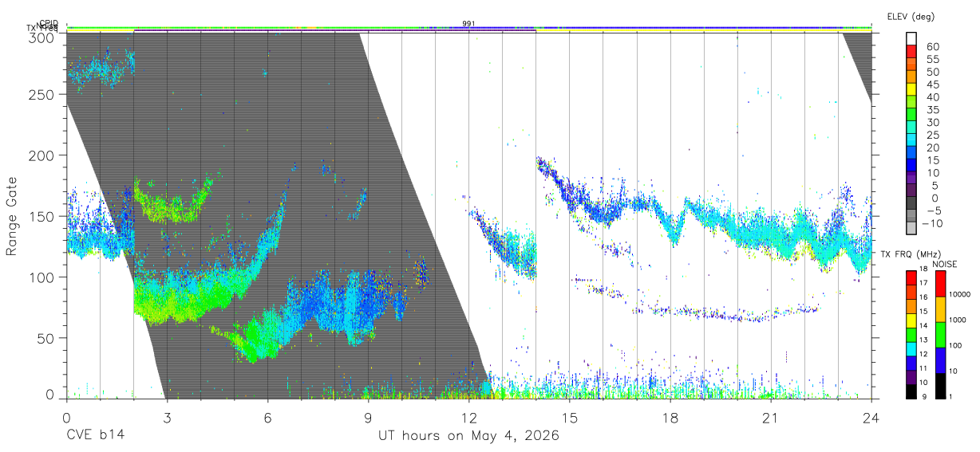Click the '300' range gate tick label

[41, 37]
